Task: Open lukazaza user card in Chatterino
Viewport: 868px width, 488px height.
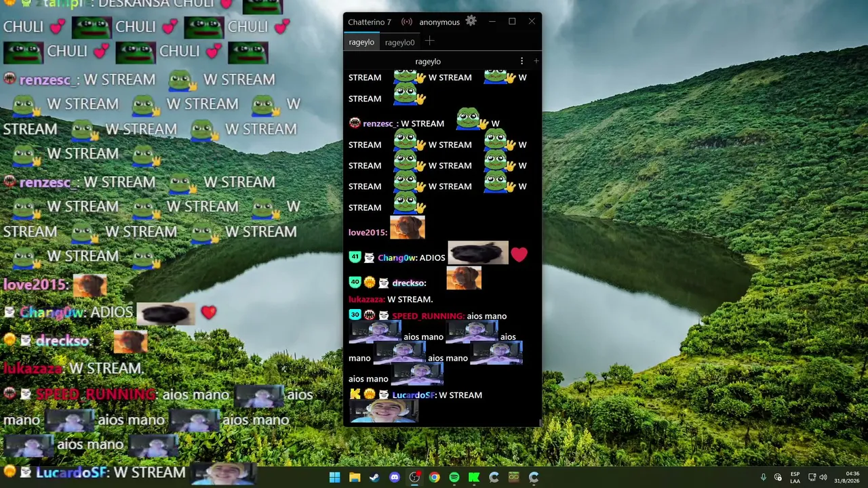Action: (366, 299)
